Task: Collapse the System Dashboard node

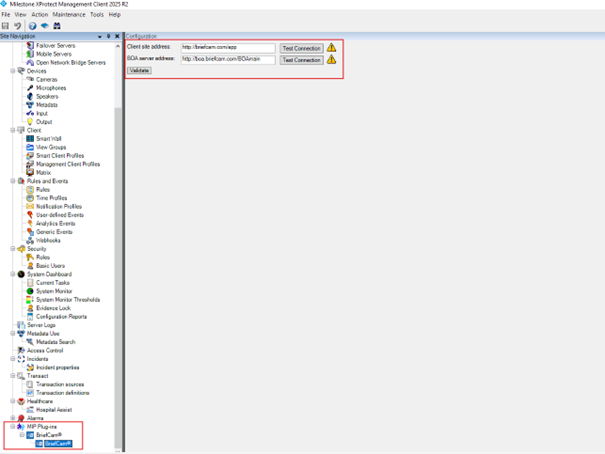Action: tap(13, 274)
